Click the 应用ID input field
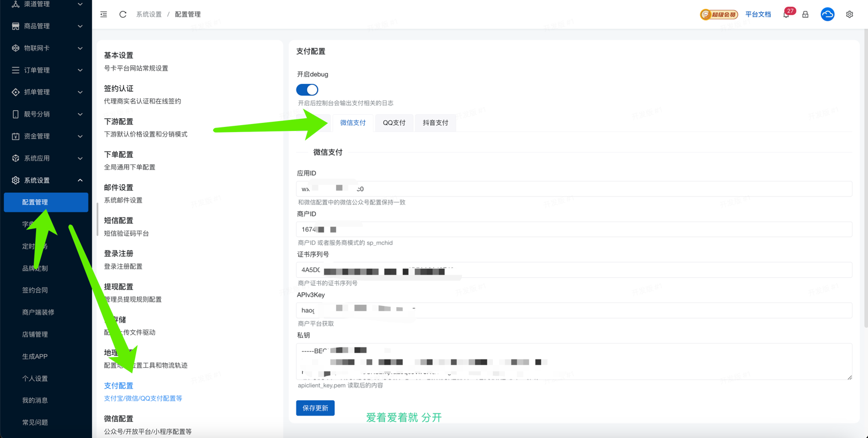 pos(574,189)
